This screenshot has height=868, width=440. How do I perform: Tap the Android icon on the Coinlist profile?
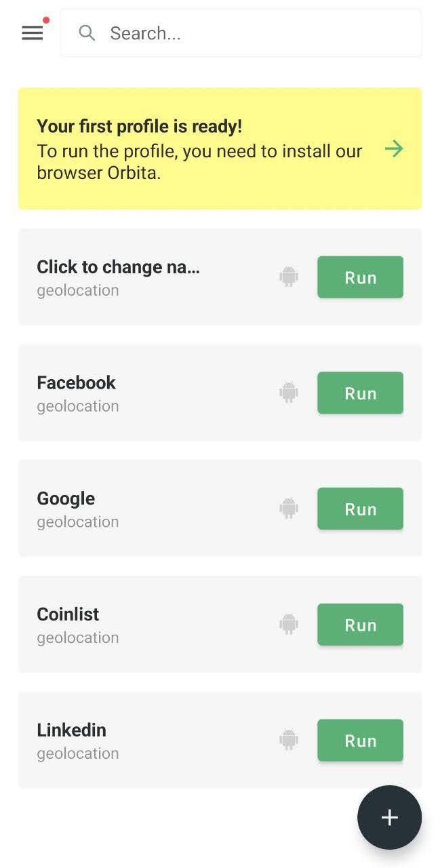tap(288, 624)
